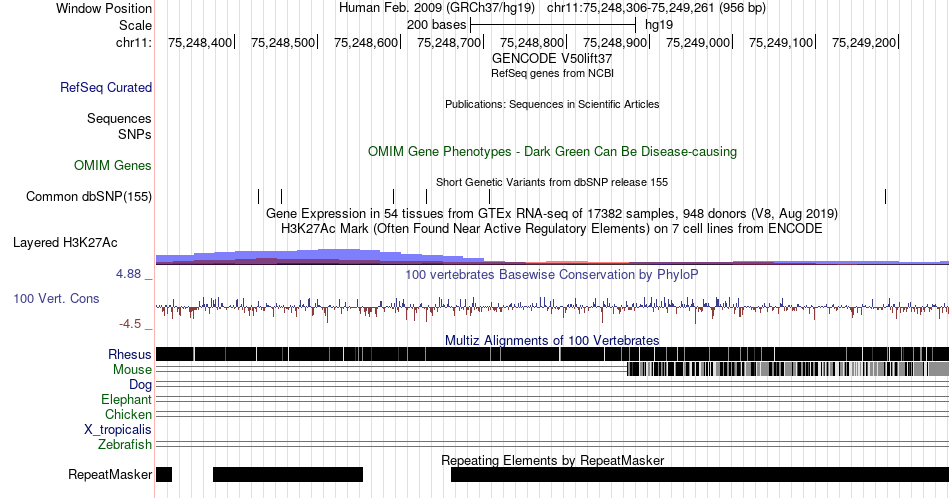Viewport: 950px width, 498px height.
Task: Click the Rhesus alignment label
Action: click(130, 354)
